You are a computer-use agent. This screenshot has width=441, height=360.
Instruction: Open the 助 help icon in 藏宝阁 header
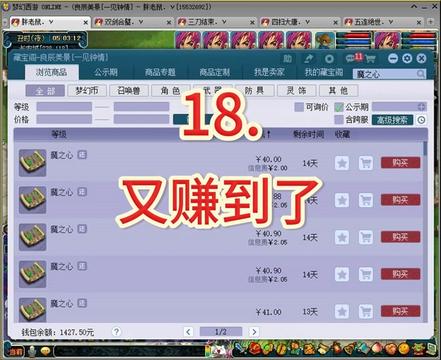point(287,59)
